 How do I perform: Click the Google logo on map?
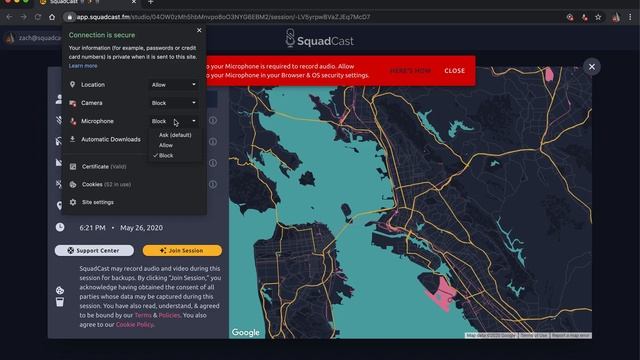tap(246, 332)
